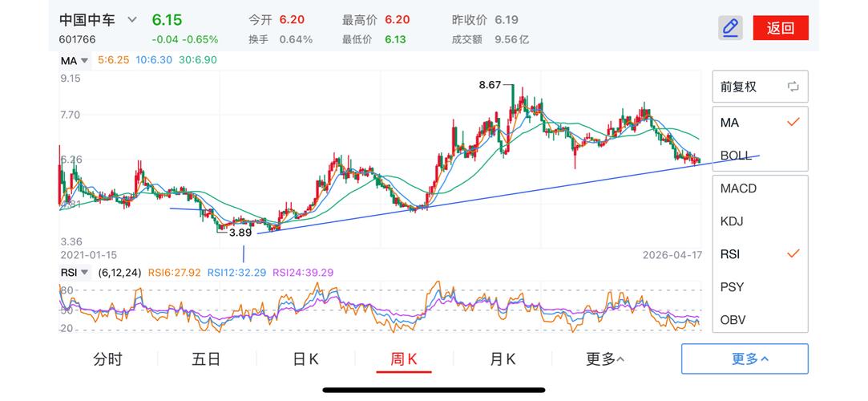
Task: Click the 3.89 low price marker
Action: [240, 233]
